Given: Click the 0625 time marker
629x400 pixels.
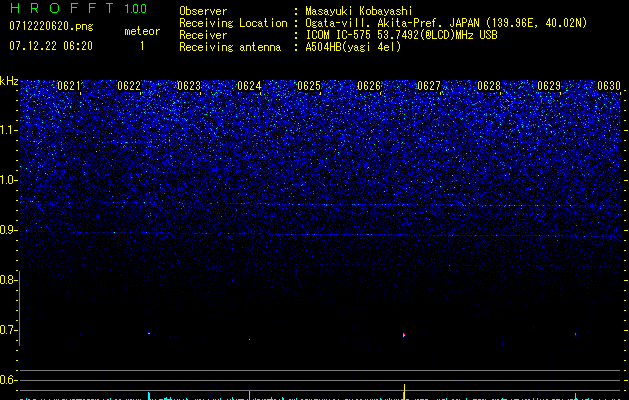Looking at the screenshot, I should coord(309,86).
